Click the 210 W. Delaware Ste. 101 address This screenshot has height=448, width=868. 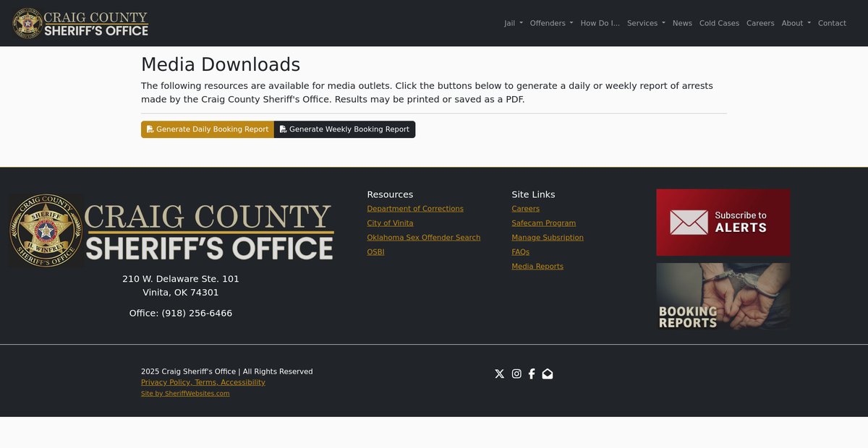(181, 279)
